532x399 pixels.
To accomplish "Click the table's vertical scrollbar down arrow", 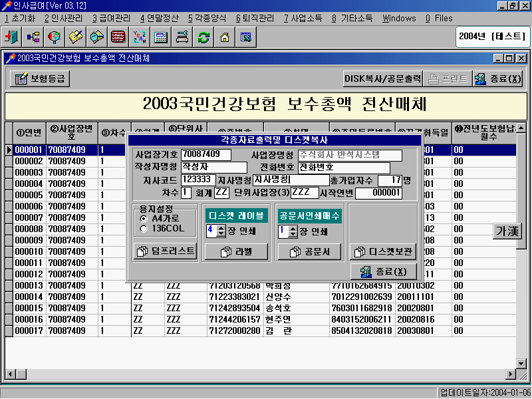I will pyautogui.click(x=521, y=364).
